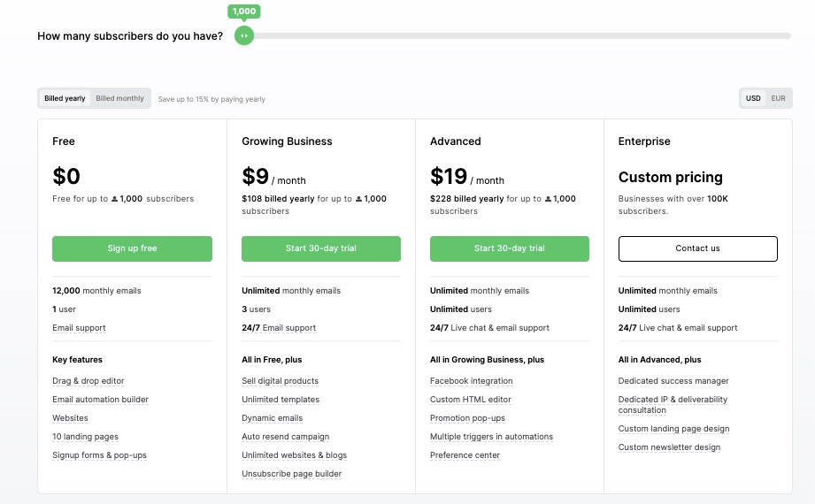Viewport: 815px width, 504px height.
Task: Click the $19 / month price
Action: tap(466, 177)
